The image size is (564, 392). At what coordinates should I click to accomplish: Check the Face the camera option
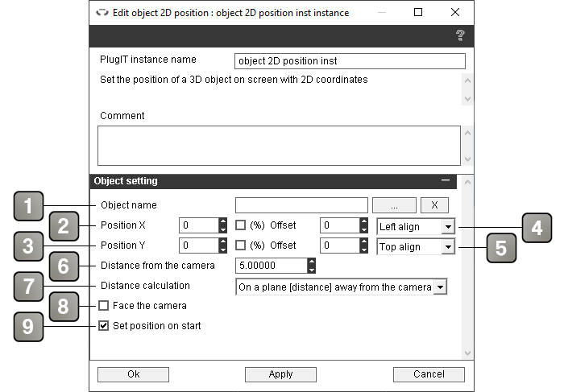pos(104,306)
